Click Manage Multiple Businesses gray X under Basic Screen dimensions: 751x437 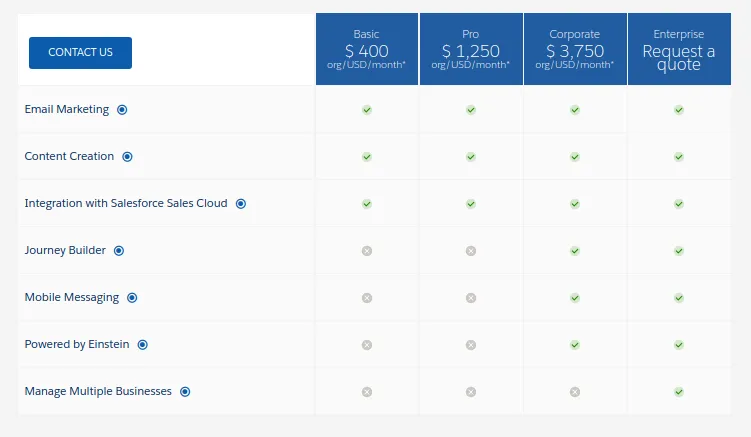click(367, 391)
